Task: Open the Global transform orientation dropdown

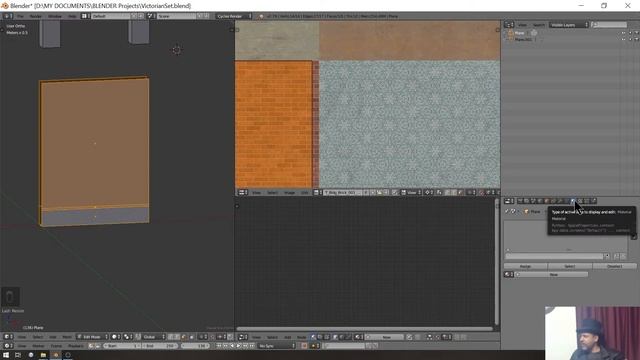Action: tap(154, 337)
